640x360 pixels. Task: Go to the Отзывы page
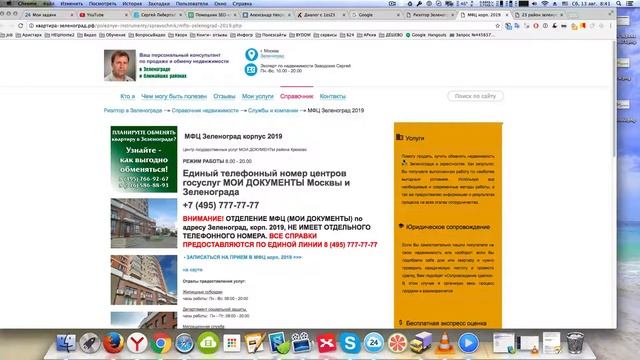coord(224,96)
